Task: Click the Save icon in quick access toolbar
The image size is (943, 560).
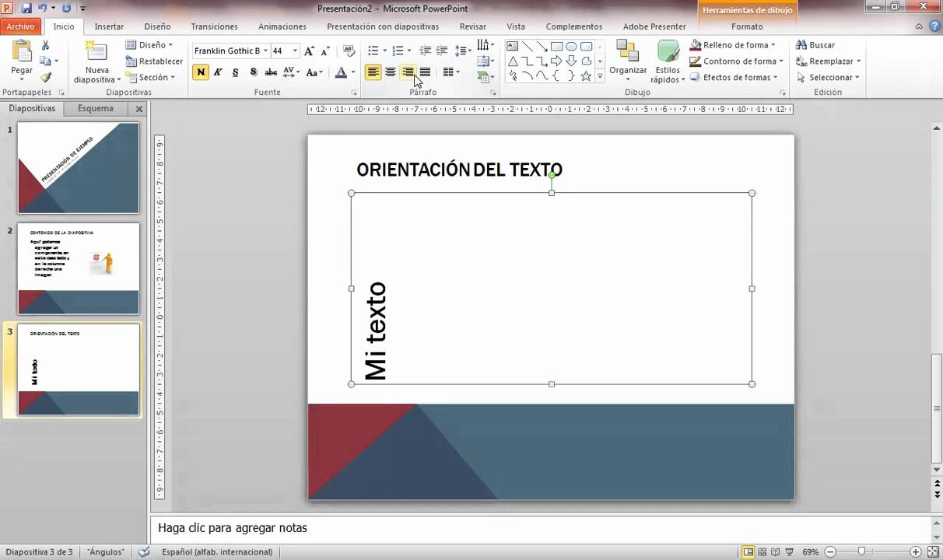Action: click(x=26, y=8)
